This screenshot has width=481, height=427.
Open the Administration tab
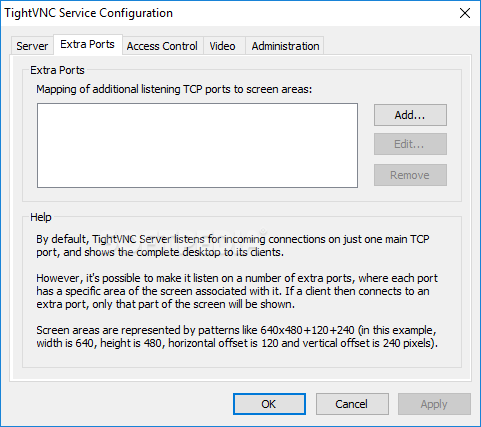click(285, 46)
